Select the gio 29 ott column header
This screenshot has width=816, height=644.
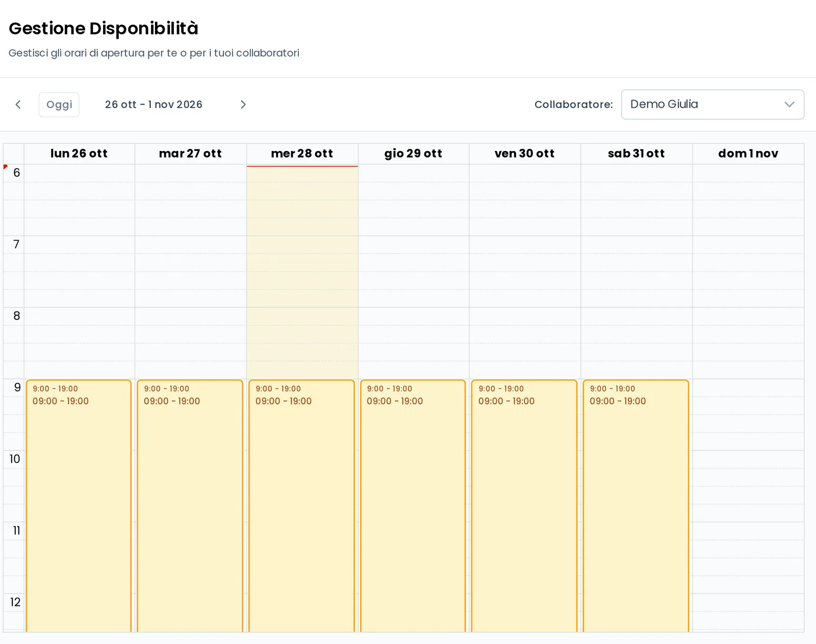pyautogui.click(x=413, y=153)
